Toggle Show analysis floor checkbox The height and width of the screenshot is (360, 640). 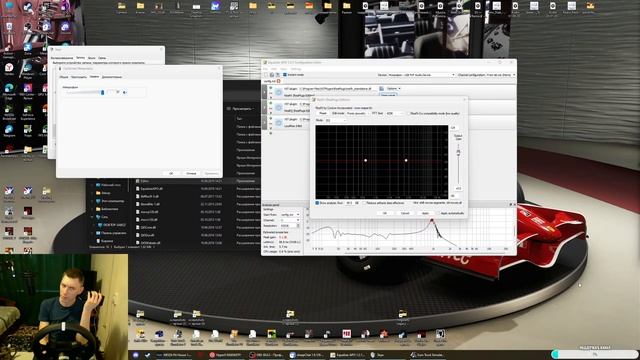(317, 203)
